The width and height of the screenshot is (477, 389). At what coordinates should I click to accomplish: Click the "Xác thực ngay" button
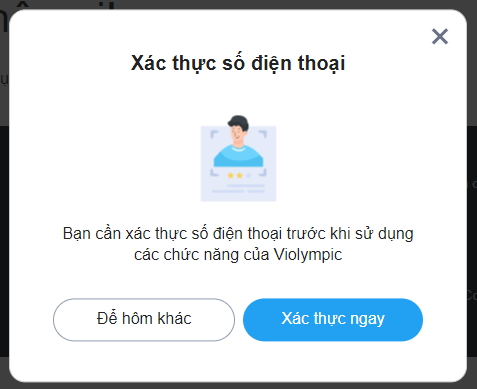pyautogui.click(x=333, y=319)
